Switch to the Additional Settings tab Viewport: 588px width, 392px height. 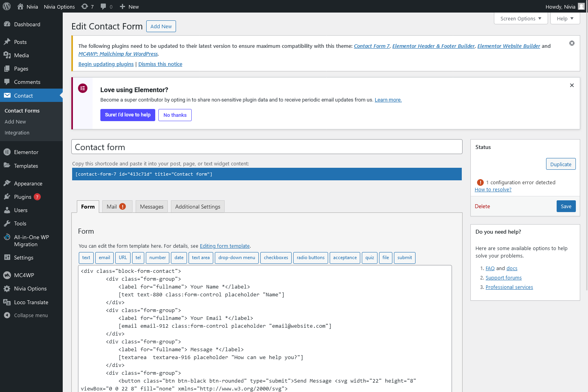[x=198, y=207]
